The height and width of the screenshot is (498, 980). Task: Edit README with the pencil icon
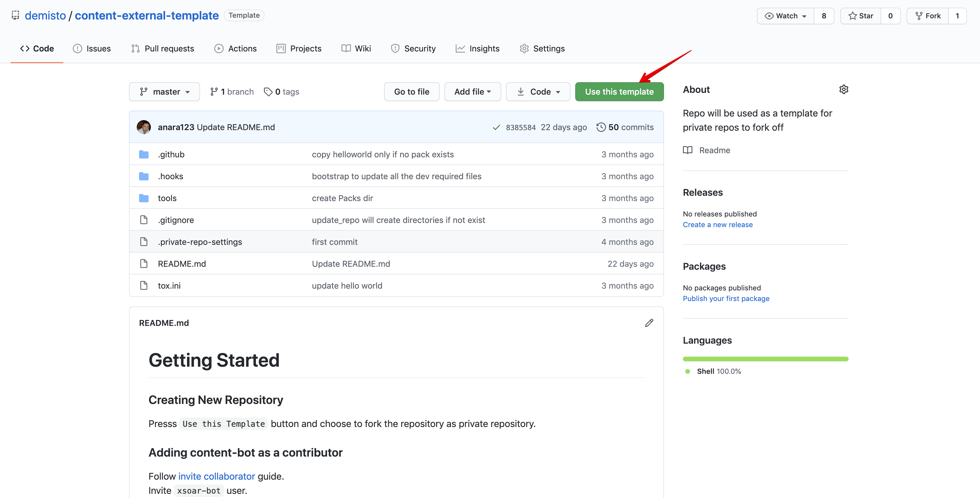tap(649, 323)
